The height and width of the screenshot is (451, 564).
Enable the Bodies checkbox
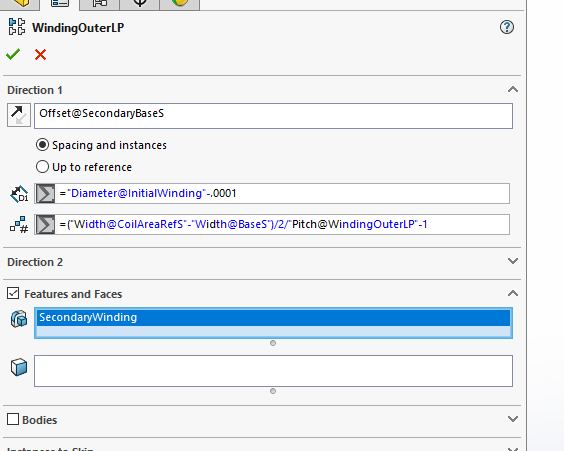(13, 419)
